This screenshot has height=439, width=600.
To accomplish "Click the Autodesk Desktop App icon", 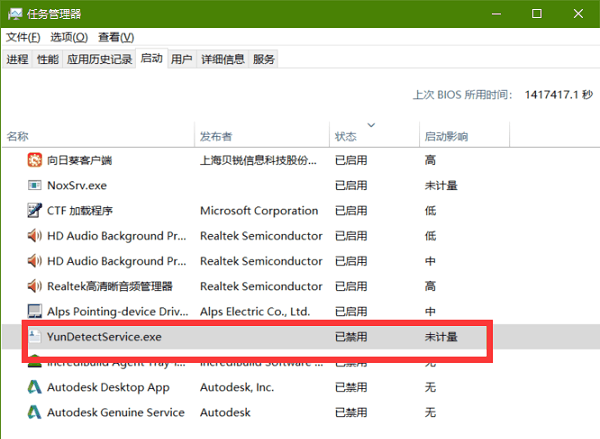I will [34, 387].
